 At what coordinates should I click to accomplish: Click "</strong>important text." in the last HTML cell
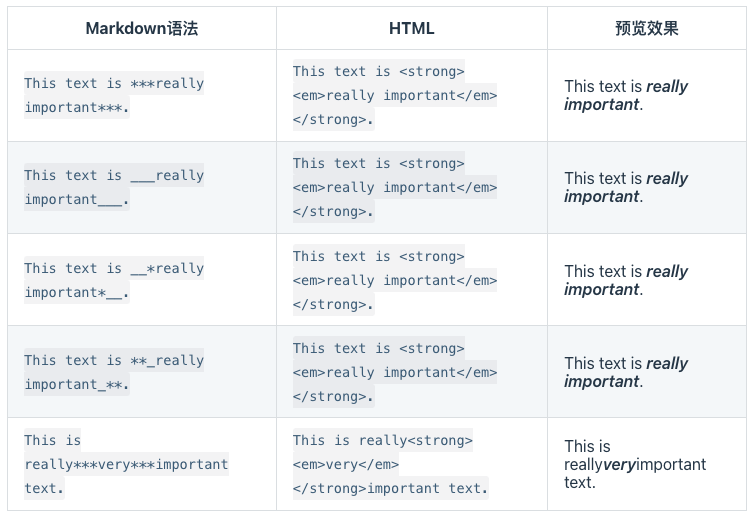[x=390, y=488]
